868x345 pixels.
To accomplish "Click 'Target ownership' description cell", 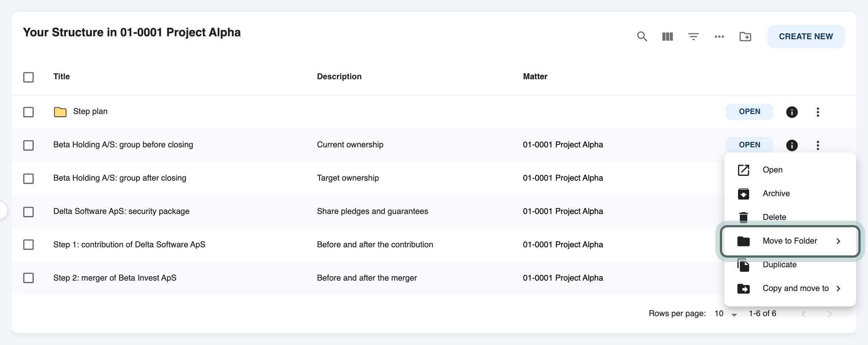I will coord(348,178).
